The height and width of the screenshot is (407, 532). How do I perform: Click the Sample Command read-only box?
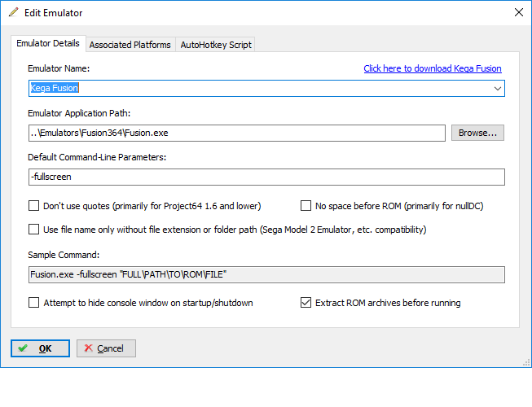click(x=266, y=274)
